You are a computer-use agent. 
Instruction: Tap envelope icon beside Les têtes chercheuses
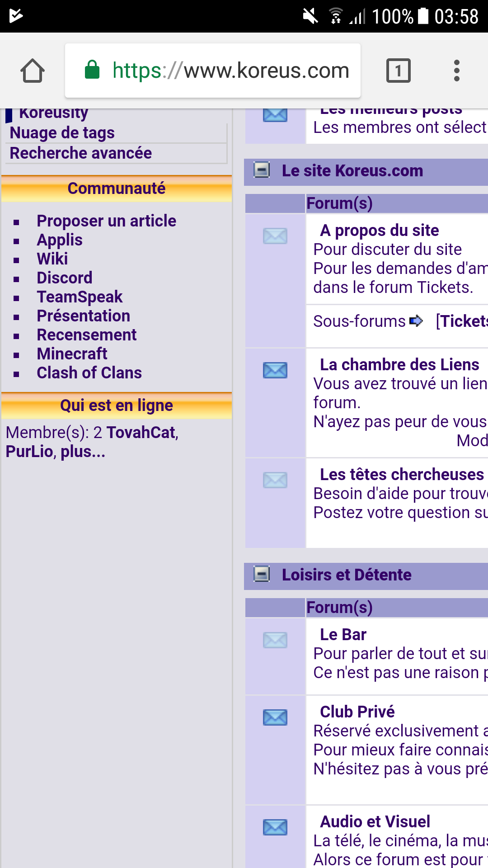tap(275, 480)
